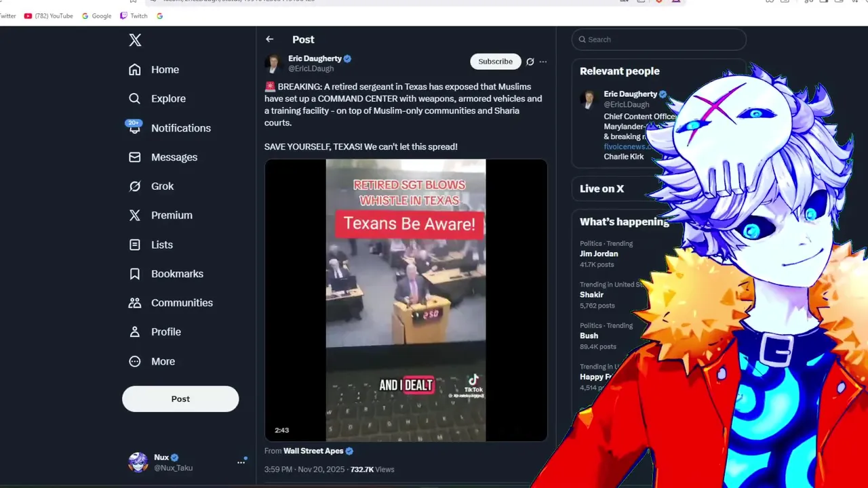Click the Bookmarks ribbon icon
Viewport: 868px width, 488px height.
click(135, 274)
